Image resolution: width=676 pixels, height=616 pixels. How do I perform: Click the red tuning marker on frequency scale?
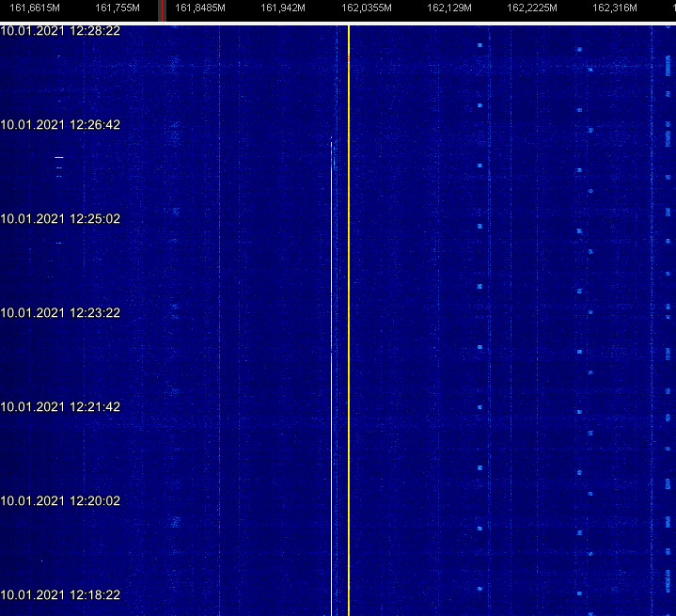pos(162,10)
